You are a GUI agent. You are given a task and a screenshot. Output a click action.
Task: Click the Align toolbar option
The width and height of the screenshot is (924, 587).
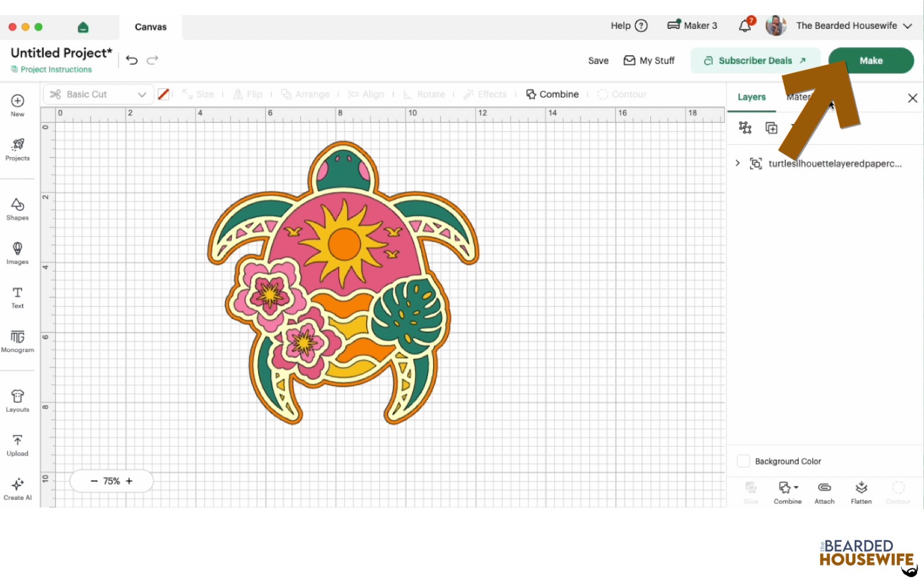tap(366, 94)
